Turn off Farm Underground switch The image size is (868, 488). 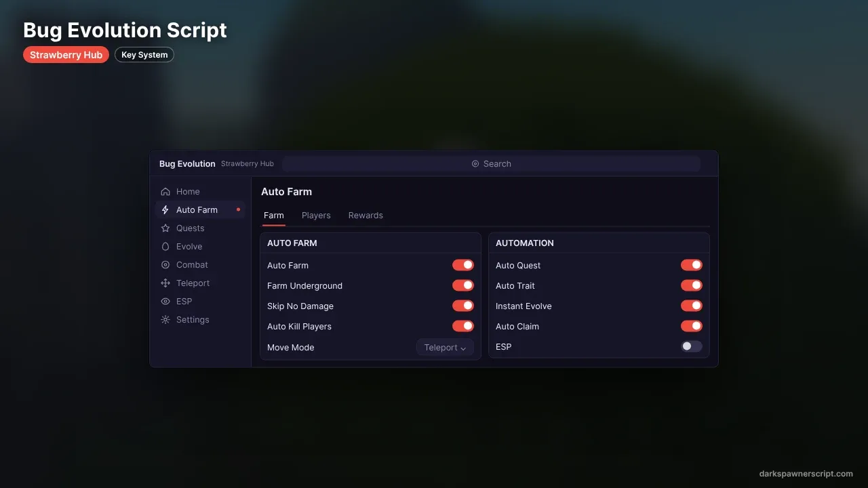463,285
